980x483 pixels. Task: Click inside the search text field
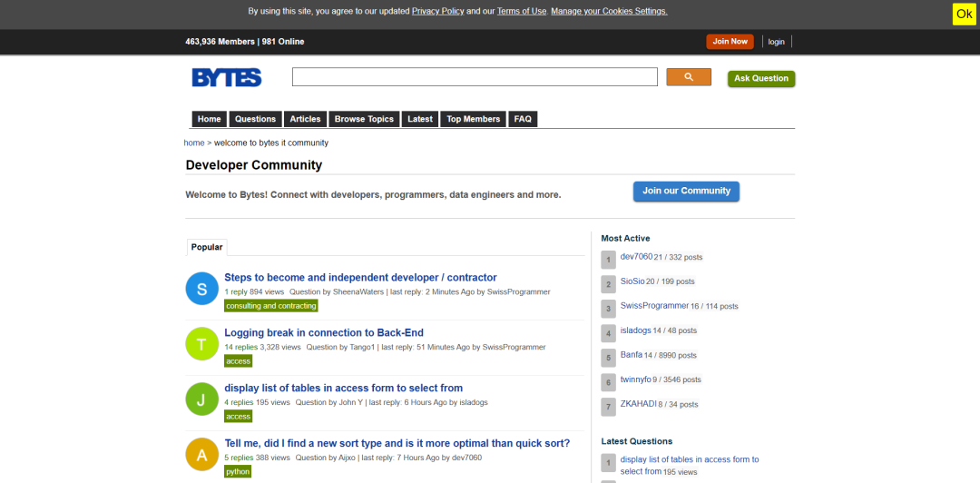tap(475, 77)
